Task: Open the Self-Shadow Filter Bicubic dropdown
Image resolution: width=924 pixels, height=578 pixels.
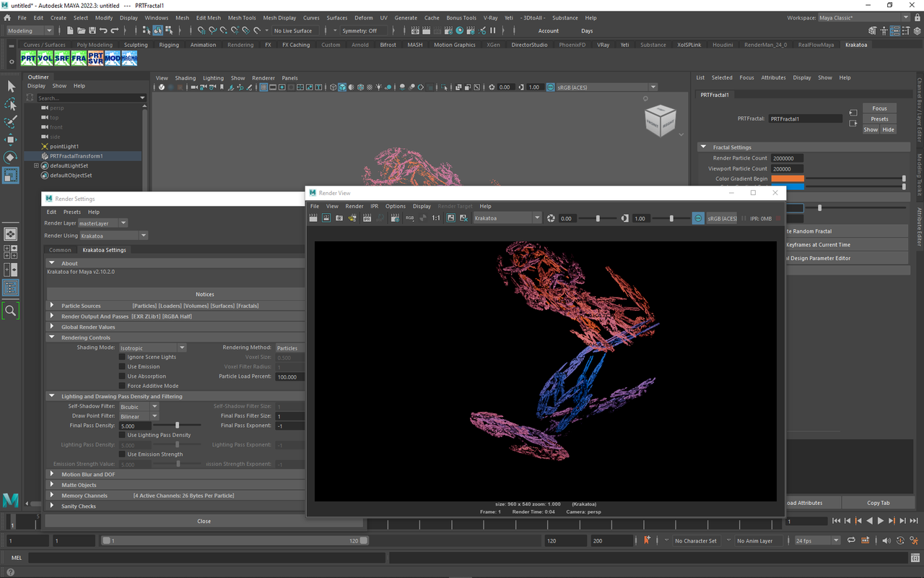Action: click(139, 407)
